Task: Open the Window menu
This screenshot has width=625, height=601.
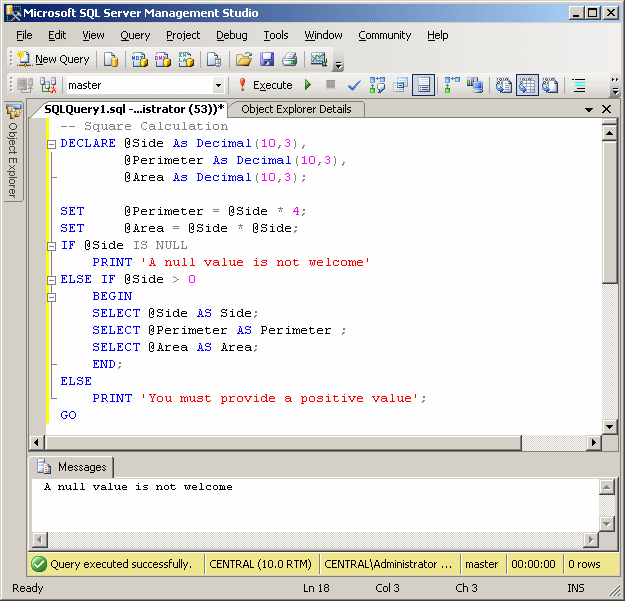Action: coord(323,35)
